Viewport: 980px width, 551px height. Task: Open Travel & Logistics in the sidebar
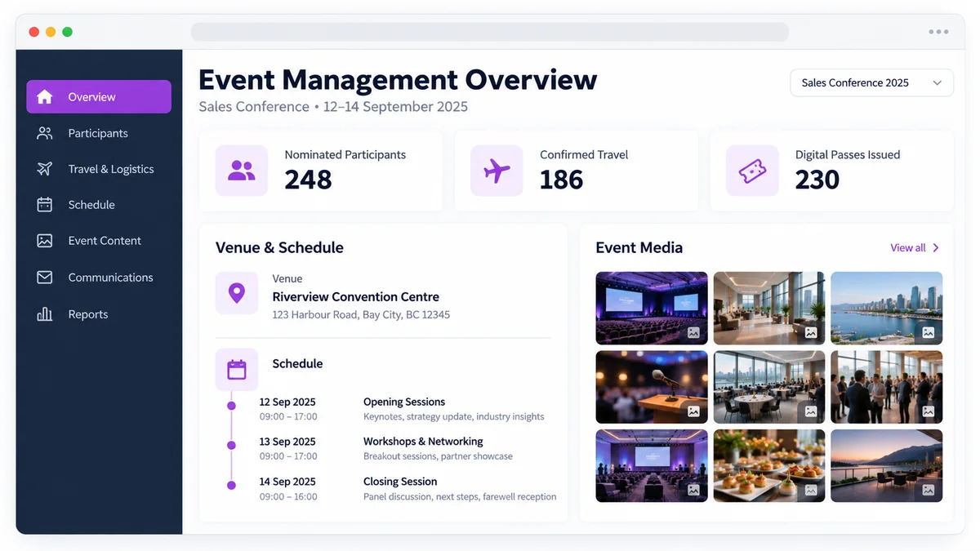(x=99, y=169)
